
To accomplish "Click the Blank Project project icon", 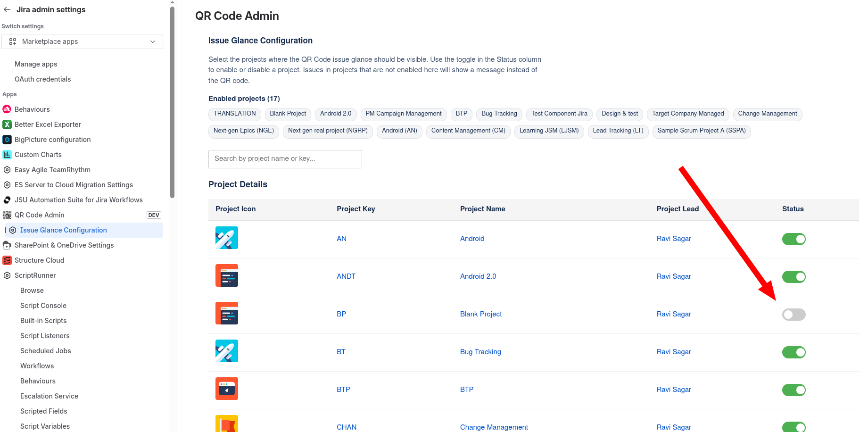I will 227,313.
